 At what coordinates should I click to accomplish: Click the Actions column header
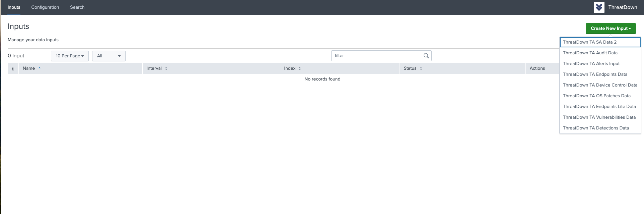coord(537,68)
